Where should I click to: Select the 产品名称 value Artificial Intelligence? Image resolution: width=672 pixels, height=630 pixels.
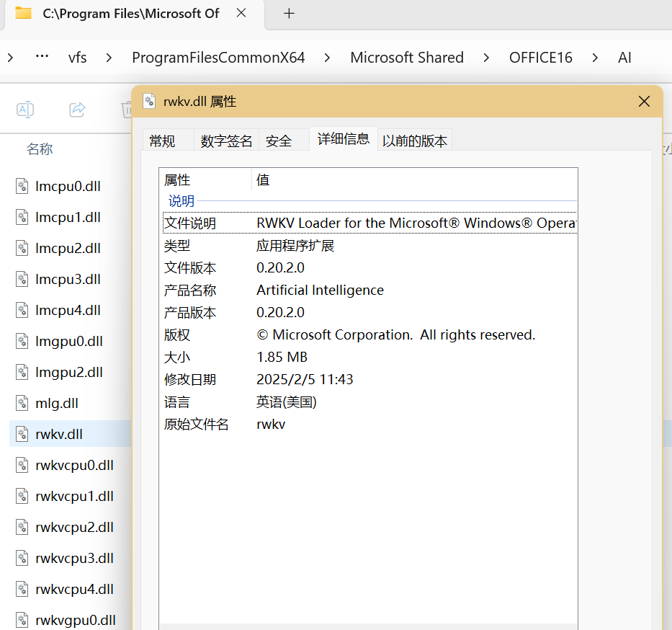click(x=320, y=290)
